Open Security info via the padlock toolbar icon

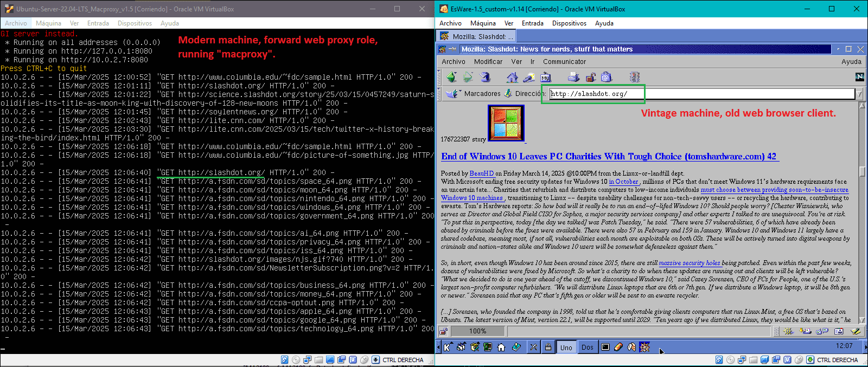(590, 78)
